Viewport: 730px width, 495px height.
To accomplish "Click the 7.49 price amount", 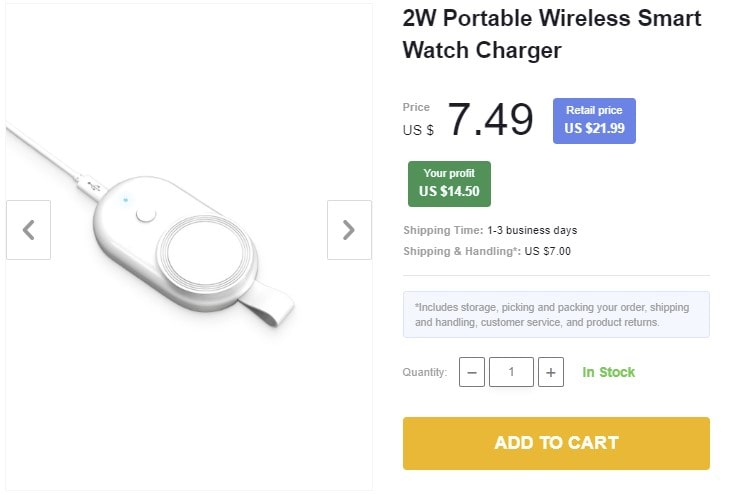I will coord(490,120).
